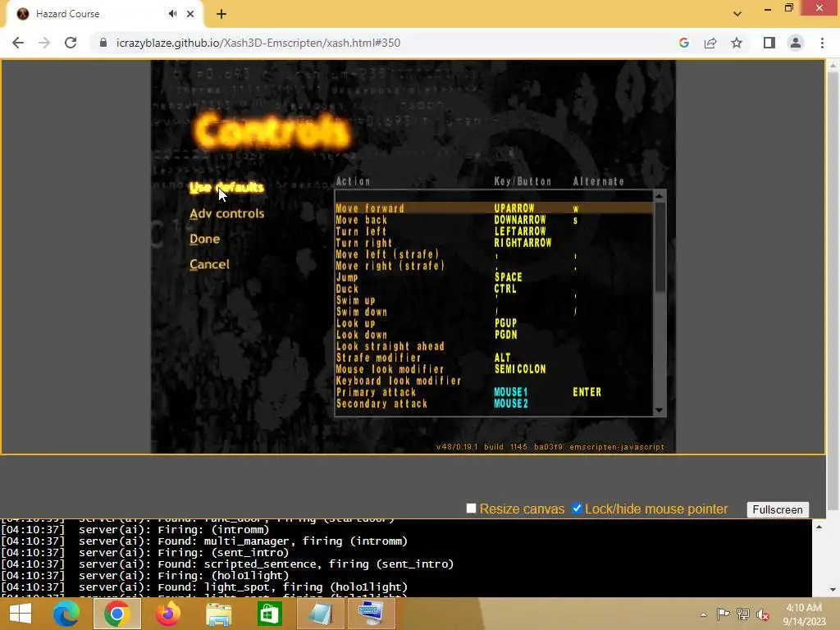Viewport: 840px width, 630px height.
Task: Select Look straight ahead row
Action: click(x=494, y=347)
